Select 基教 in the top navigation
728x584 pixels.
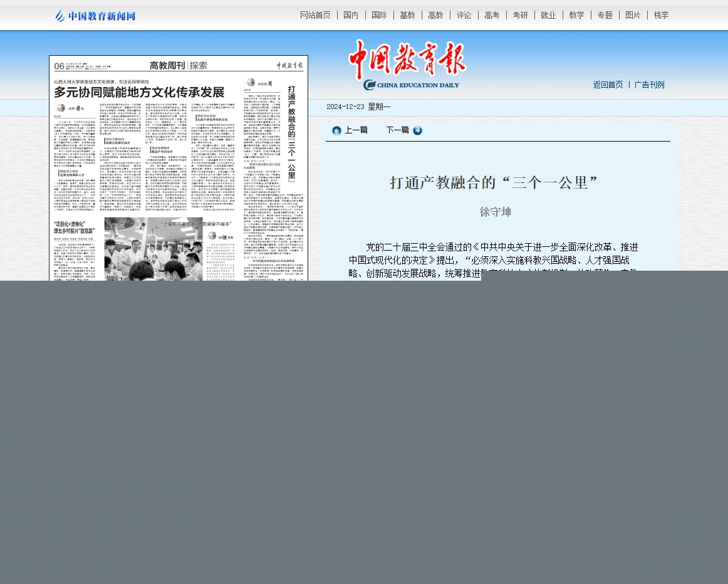point(407,15)
